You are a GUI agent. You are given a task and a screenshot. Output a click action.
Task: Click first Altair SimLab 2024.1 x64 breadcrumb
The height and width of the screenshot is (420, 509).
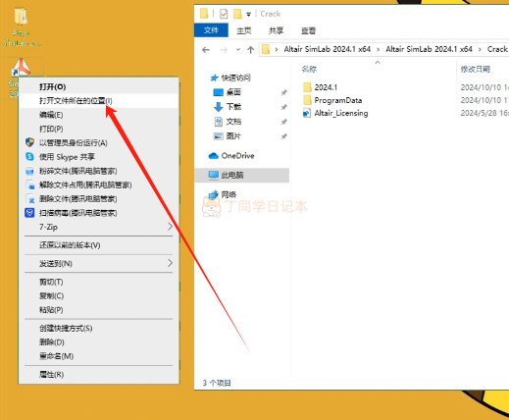(x=328, y=49)
